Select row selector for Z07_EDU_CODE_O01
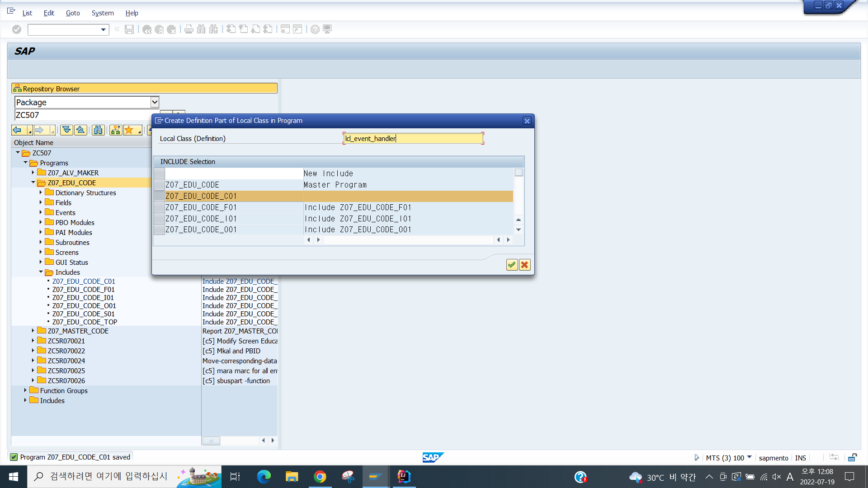Viewport: 868px width, 488px height. point(159,230)
